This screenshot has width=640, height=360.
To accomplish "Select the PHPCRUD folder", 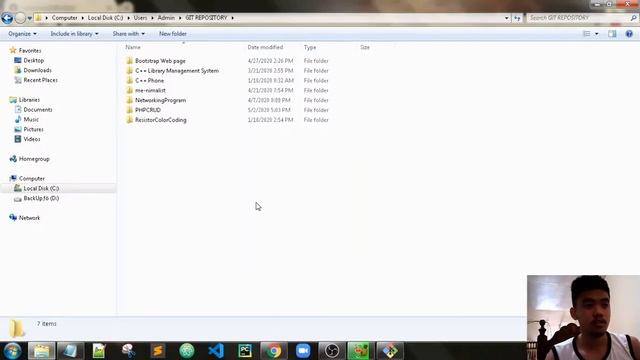I will coord(148,110).
